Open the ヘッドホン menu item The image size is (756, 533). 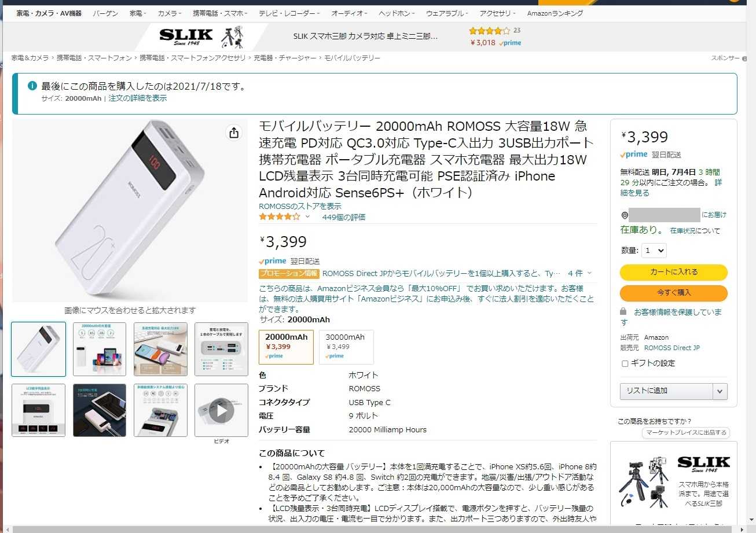coord(397,13)
